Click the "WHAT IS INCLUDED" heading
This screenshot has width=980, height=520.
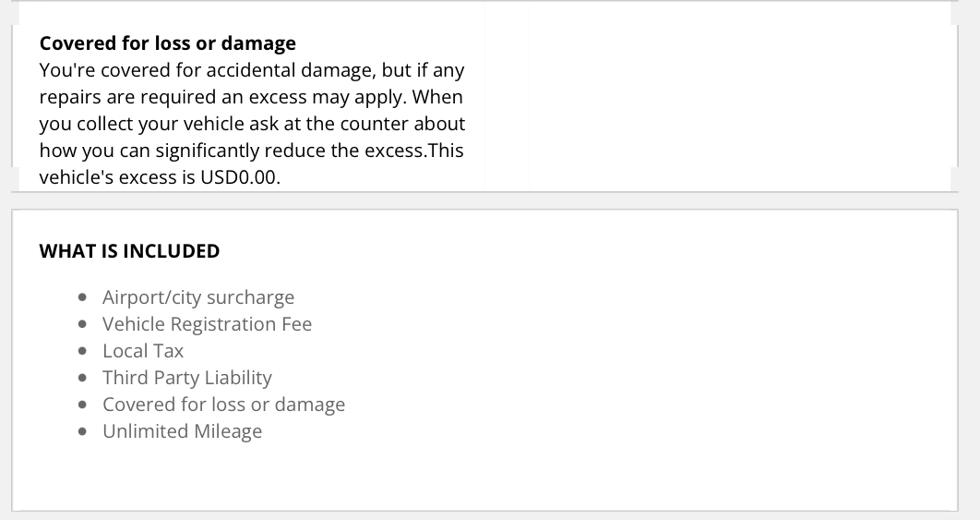pos(129,251)
